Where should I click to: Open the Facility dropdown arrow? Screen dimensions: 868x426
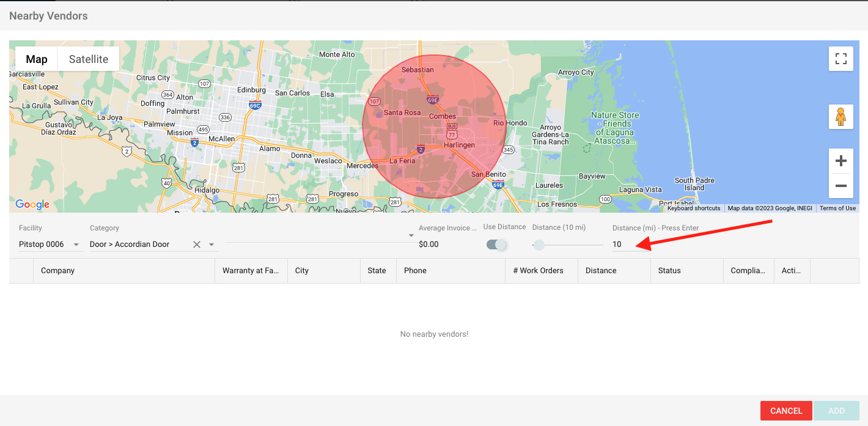pos(76,244)
